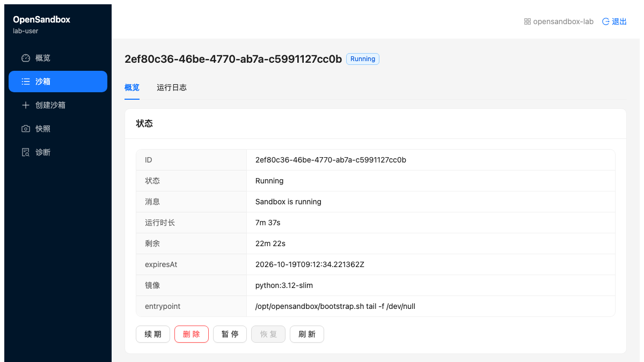Click the red 删除 button
644x362 pixels.
pyautogui.click(x=192, y=334)
